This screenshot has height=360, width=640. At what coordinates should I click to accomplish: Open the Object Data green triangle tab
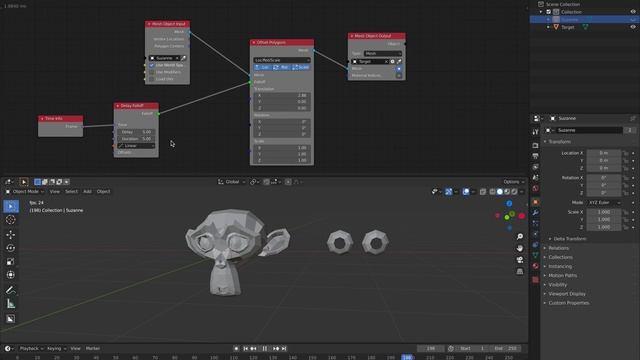click(x=536, y=256)
